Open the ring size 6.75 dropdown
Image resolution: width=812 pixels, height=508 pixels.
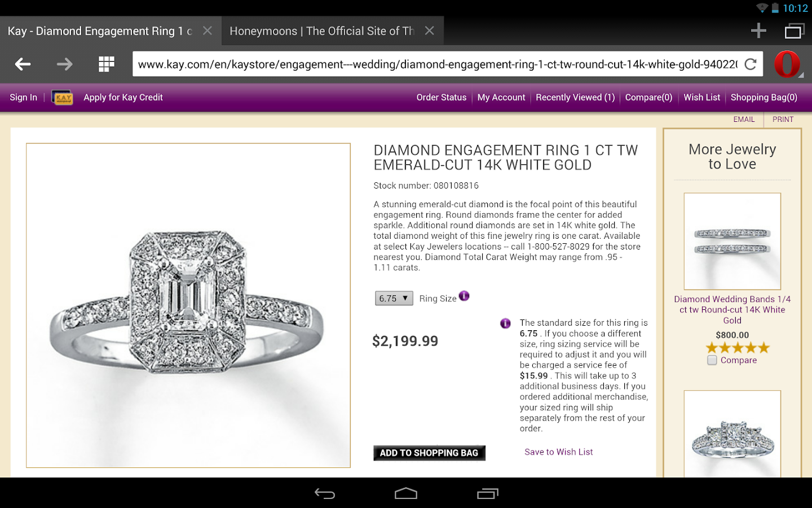pos(394,298)
